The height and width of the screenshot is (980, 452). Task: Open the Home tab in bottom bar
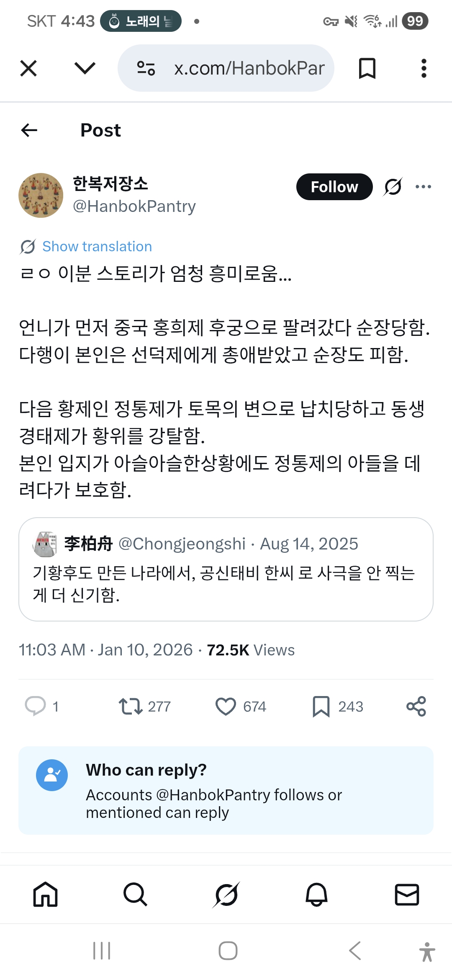[45, 895]
